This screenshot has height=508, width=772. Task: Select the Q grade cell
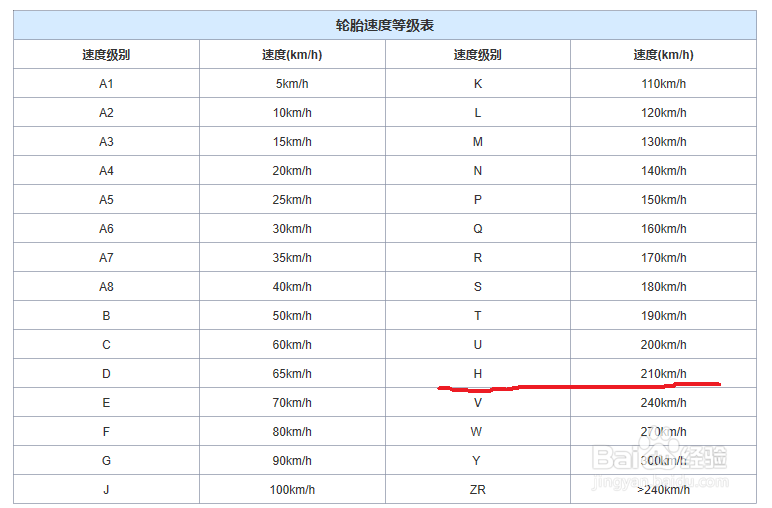(478, 229)
